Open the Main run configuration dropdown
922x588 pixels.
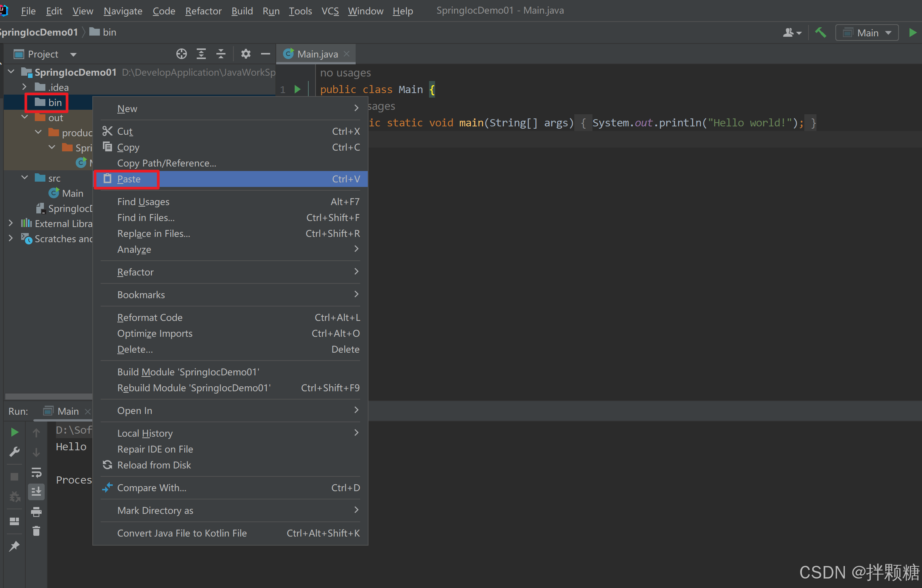[867, 33]
